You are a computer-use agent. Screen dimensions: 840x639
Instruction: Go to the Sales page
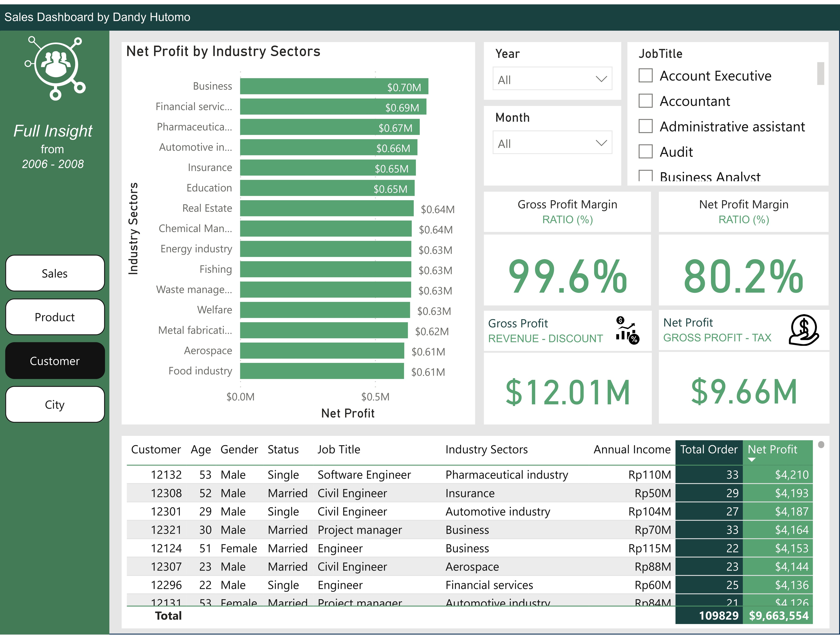pyautogui.click(x=55, y=273)
